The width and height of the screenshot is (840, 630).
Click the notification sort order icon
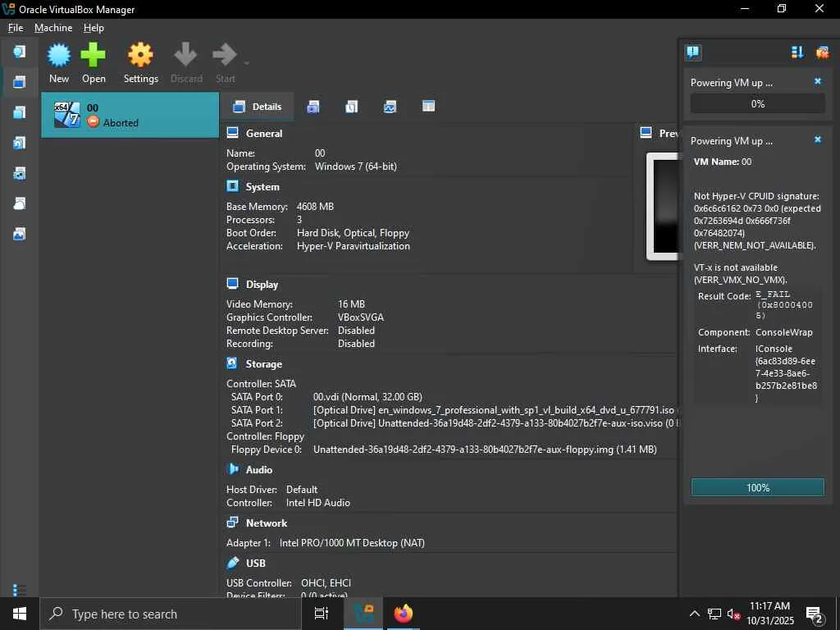click(x=797, y=52)
